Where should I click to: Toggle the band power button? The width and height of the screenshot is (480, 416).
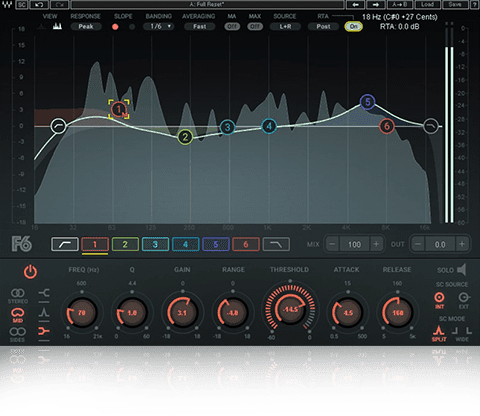coord(30,272)
